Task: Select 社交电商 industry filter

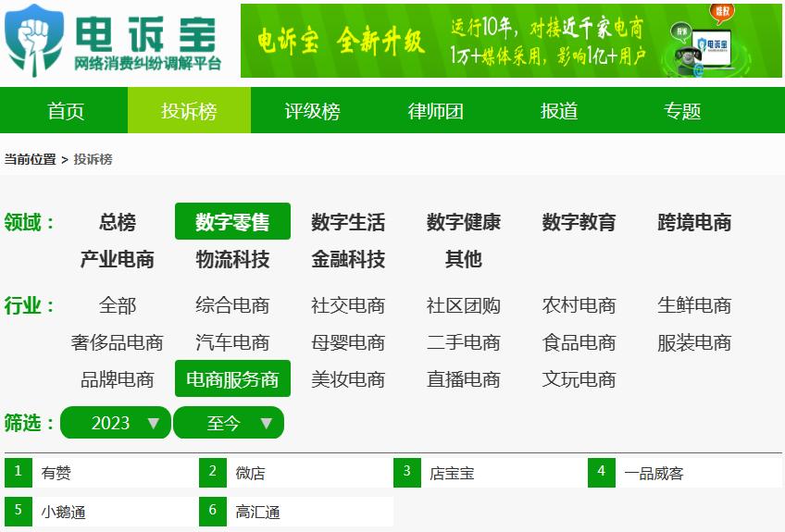Action: 348,305
